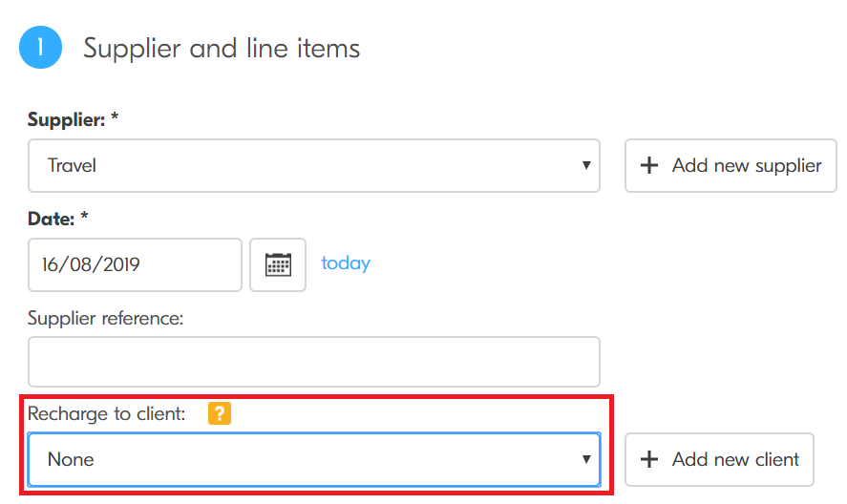Focus the Date field containing 16/08/2019
The height and width of the screenshot is (504, 847).
point(135,264)
